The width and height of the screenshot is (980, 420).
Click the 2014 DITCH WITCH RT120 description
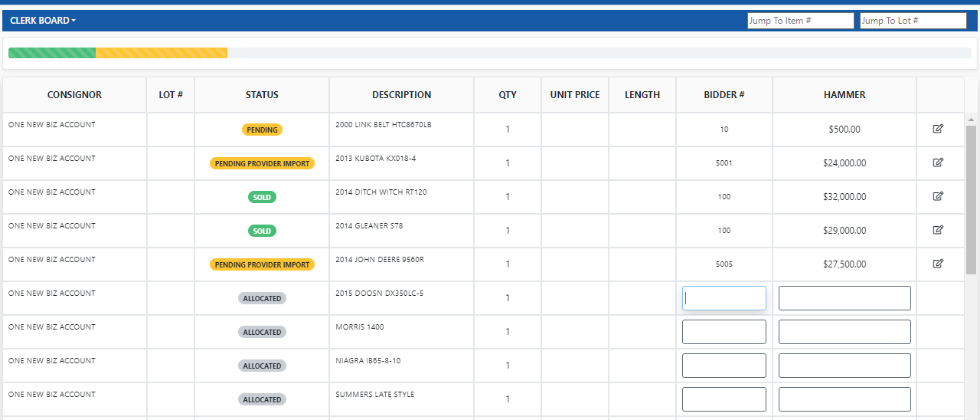coord(381,192)
